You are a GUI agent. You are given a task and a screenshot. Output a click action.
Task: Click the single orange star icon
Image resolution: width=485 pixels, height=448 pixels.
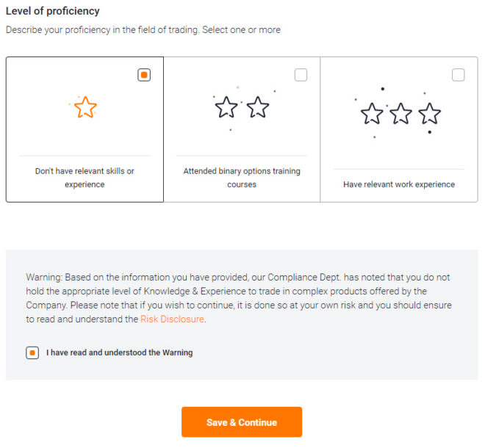[85, 107]
